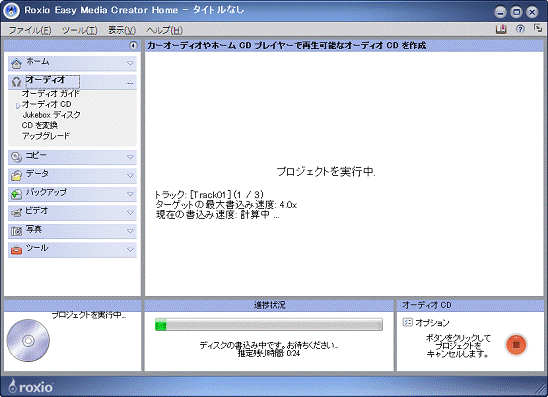The height and width of the screenshot is (397, 548).
Task: Collapse the オーディオ section chevron
Action: (130, 83)
